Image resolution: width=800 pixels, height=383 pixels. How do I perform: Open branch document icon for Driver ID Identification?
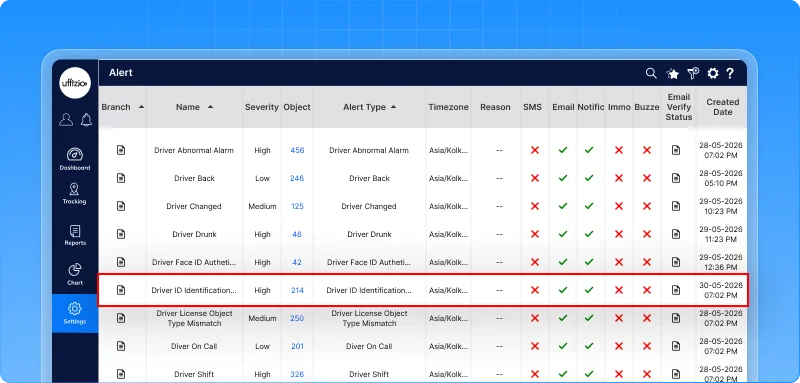[x=121, y=290]
